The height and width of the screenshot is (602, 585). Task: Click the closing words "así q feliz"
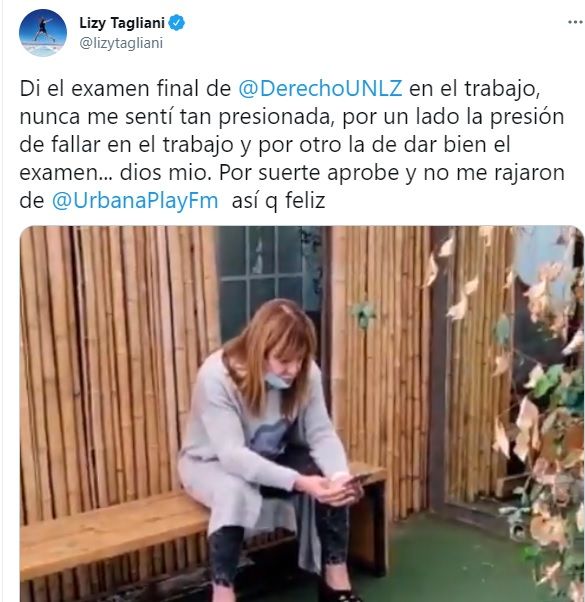278,201
